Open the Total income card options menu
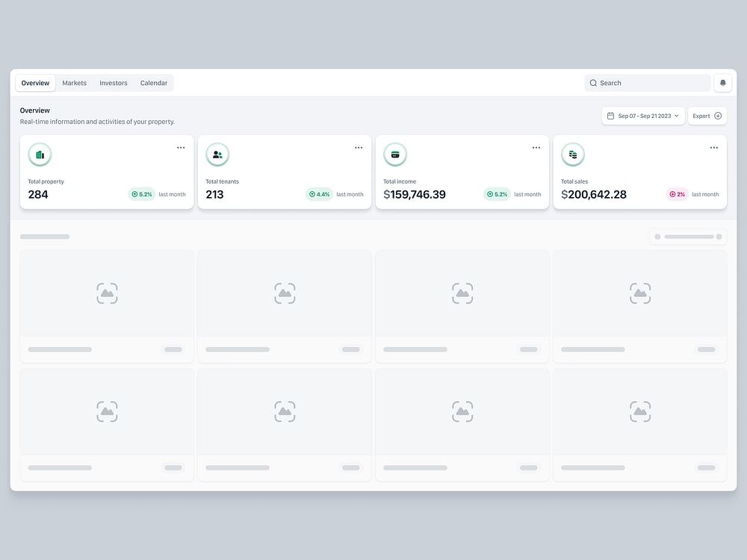 536,148
